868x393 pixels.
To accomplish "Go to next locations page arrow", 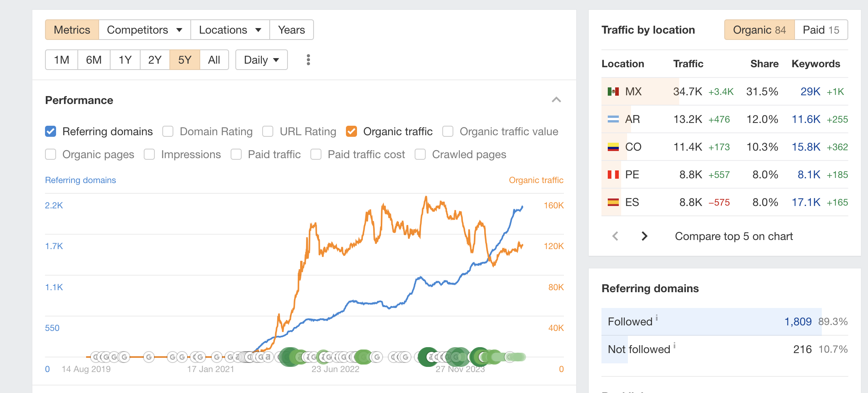I will coord(644,236).
